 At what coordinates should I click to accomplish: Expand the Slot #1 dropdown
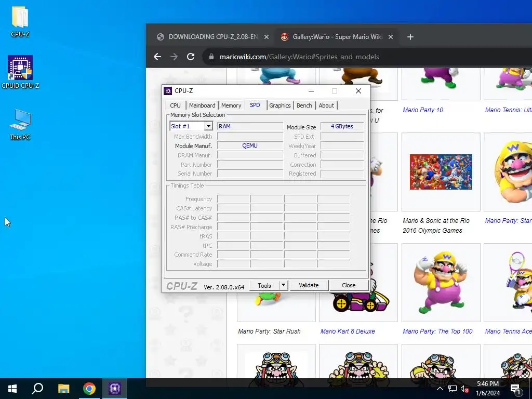pos(208,126)
